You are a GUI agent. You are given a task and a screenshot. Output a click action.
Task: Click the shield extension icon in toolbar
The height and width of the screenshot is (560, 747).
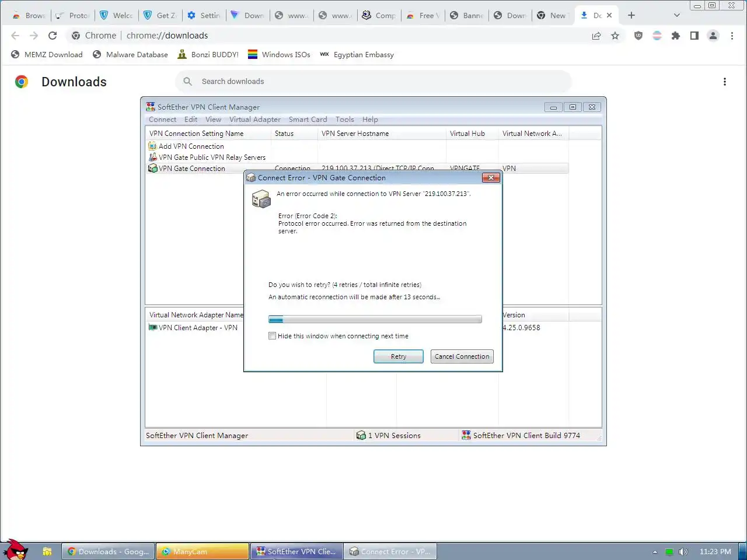[638, 36]
